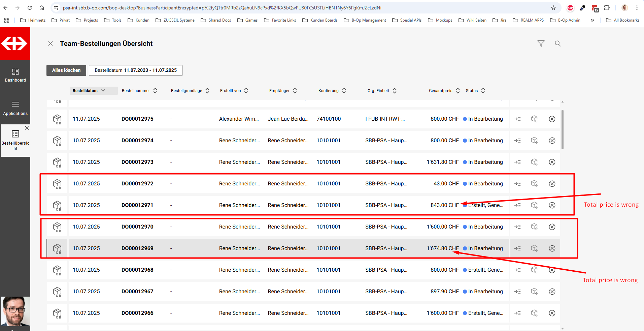
Task: Open Applications menu in sidebar
Action: 15,108
